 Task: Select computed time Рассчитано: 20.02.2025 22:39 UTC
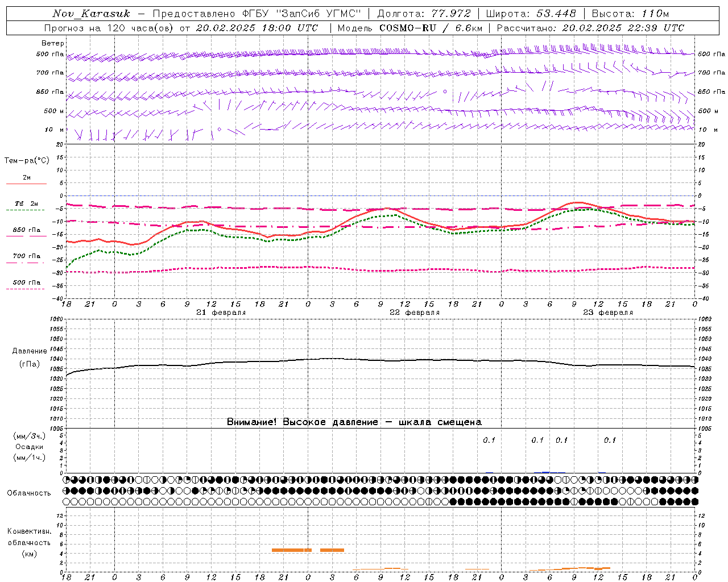[590, 28]
